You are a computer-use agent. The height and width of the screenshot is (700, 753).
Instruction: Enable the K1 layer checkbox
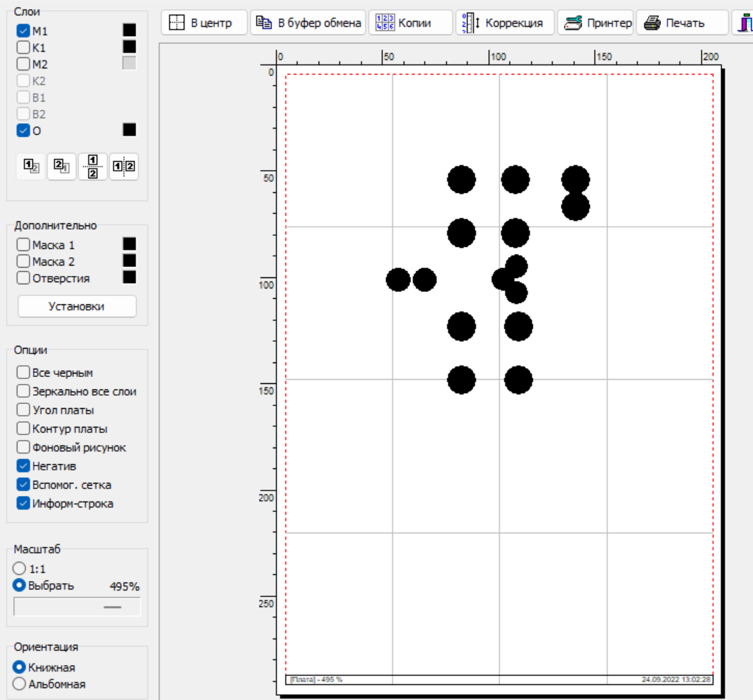[x=23, y=47]
